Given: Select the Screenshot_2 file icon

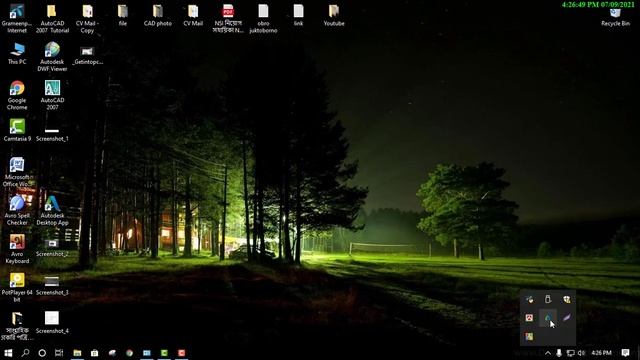Looking at the screenshot, I should click(52, 248).
